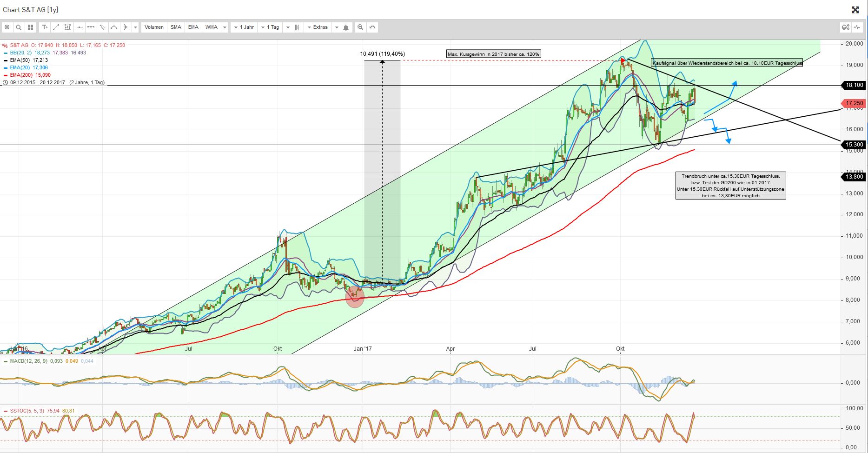Image resolution: width=868 pixels, height=453 pixels.
Task: Open the 1 Tag interval dropdown
Action: coord(272,27)
